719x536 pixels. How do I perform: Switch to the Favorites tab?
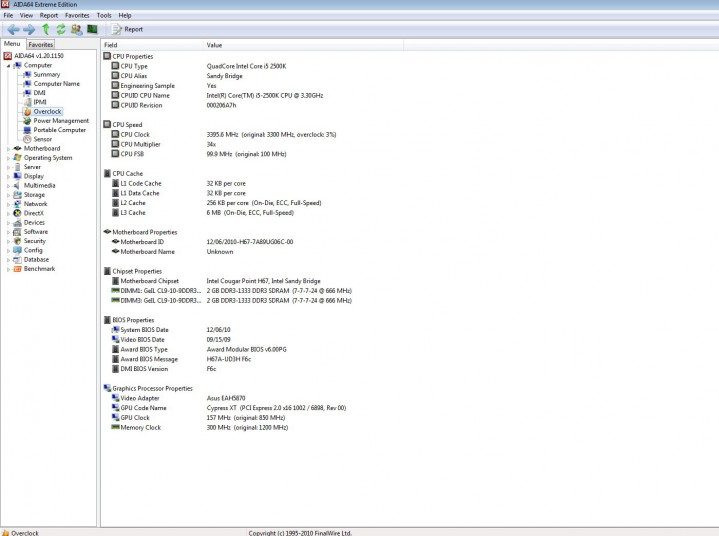point(41,44)
